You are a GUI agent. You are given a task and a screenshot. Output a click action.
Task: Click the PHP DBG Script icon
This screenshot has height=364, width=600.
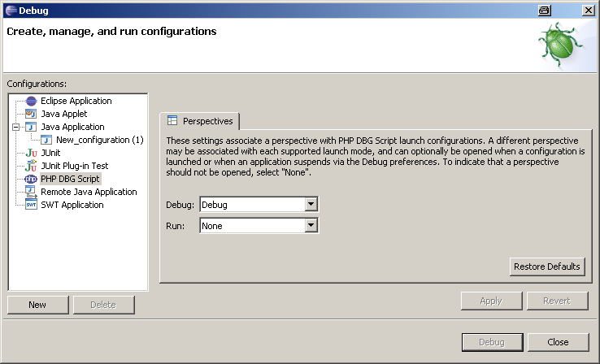tap(31, 179)
